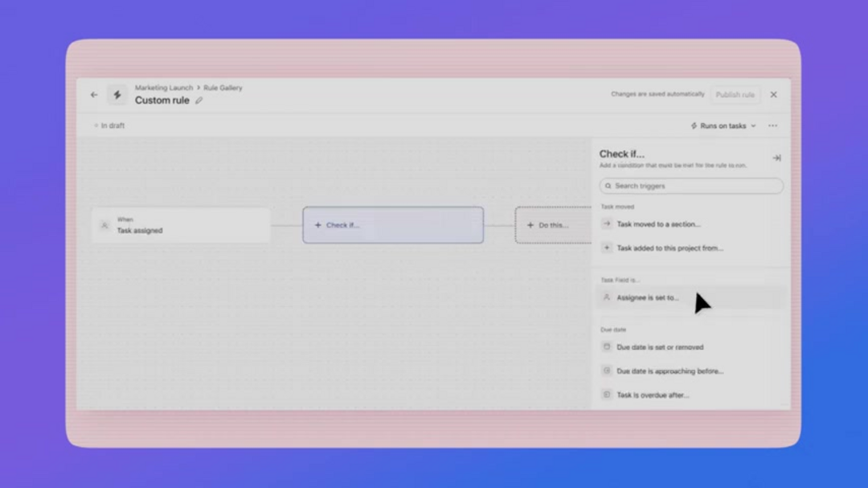Collapse the Check if side panel

click(x=776, y=158)
